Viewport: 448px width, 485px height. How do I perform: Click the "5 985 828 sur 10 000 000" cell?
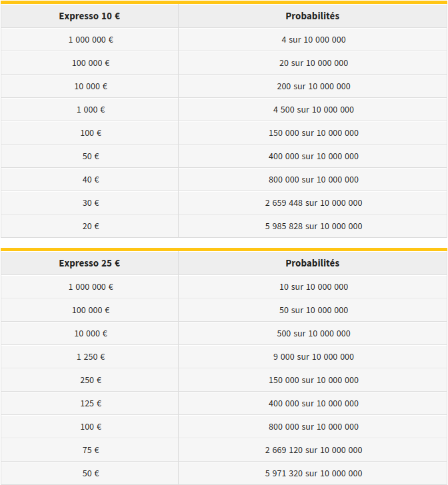313,227
